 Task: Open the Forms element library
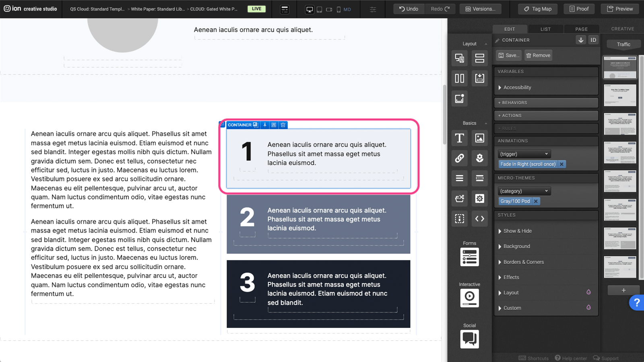click(x=469, y=257)
